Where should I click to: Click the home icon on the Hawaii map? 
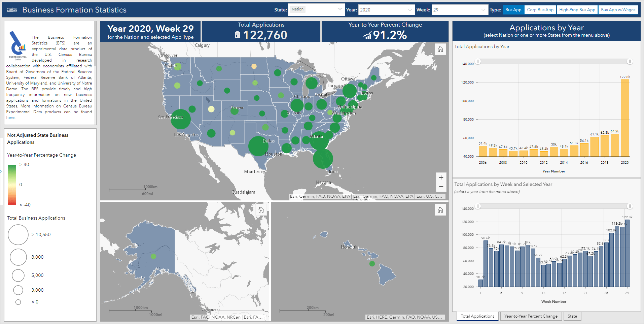click(x=440, y=209)
